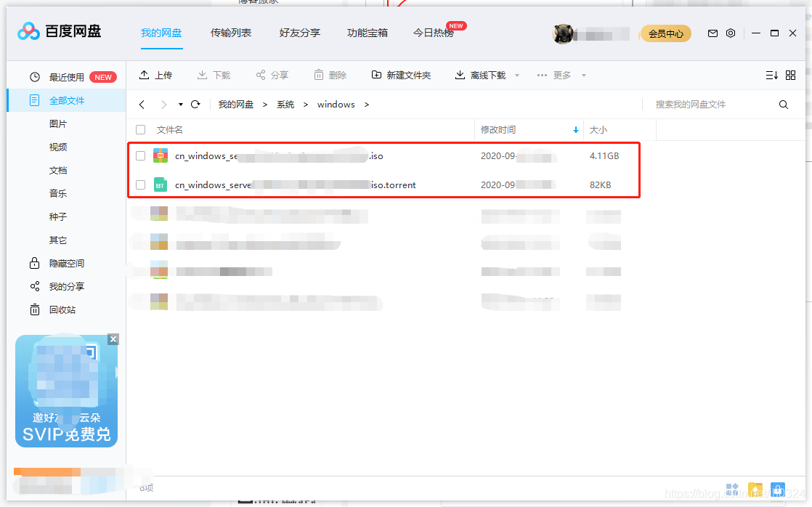Screen dimensions: 812x507
Task: Select 全部文件 in sidebar
Action: coord(67,100)
